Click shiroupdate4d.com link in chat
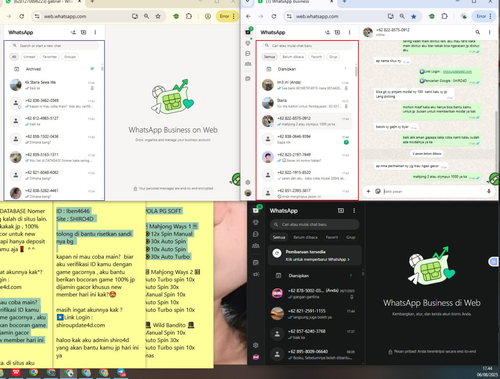The height and width of the screenshot is (379, 500). pos(457,72)
